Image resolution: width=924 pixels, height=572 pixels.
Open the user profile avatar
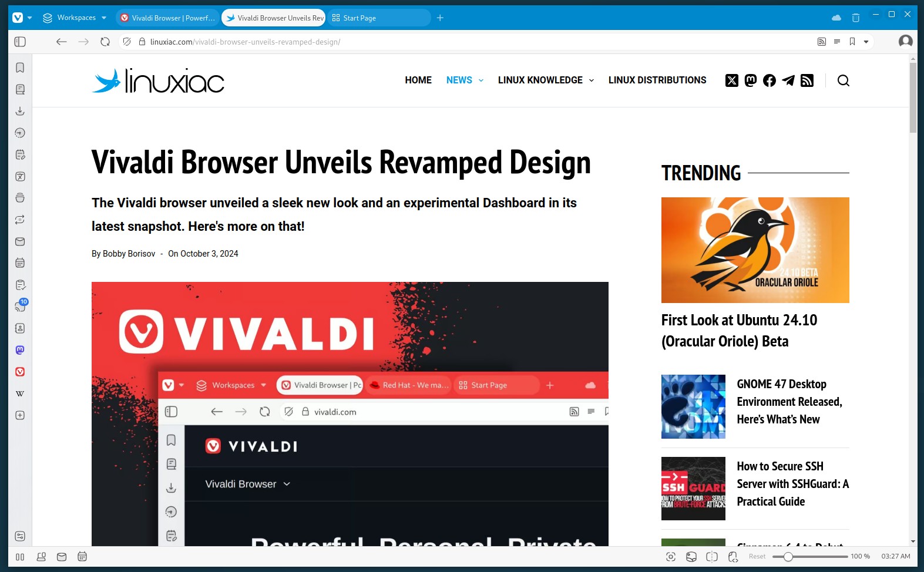click(x=906, y=41)
